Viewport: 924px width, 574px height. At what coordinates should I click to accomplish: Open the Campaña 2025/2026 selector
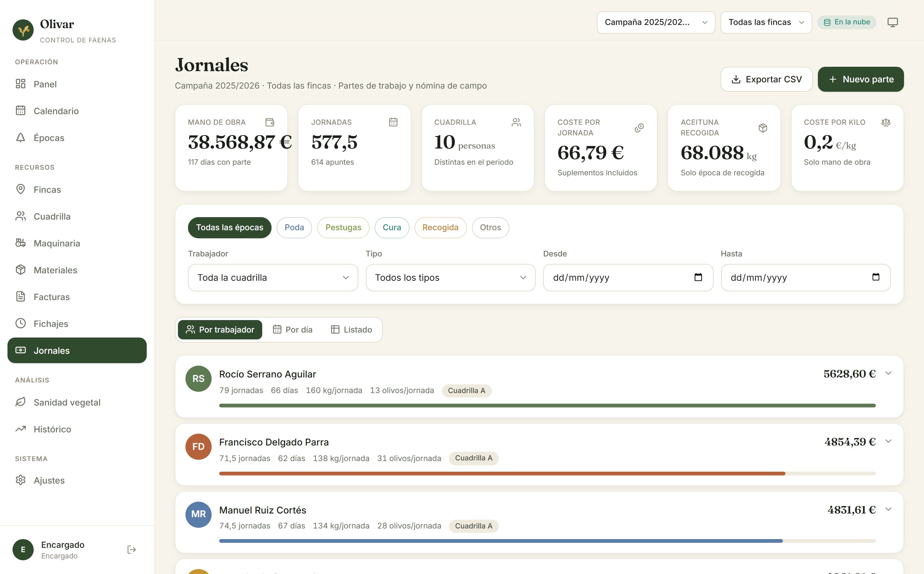click(656, 22)
